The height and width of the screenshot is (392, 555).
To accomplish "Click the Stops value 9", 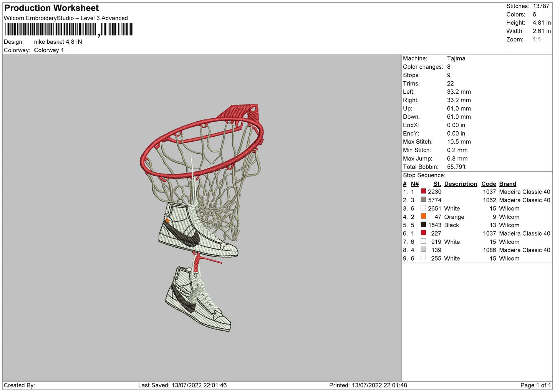I will click(x=449, y=75).
